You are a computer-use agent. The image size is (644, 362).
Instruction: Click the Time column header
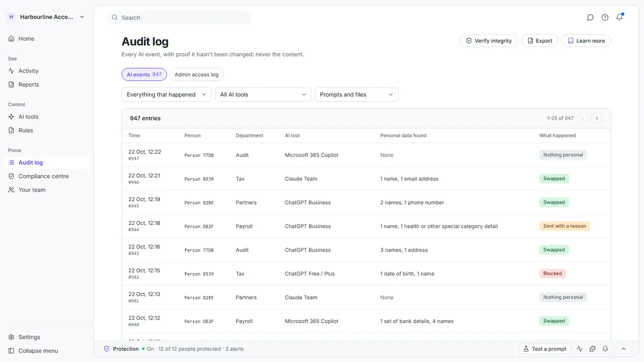click(x=134, y=136)
